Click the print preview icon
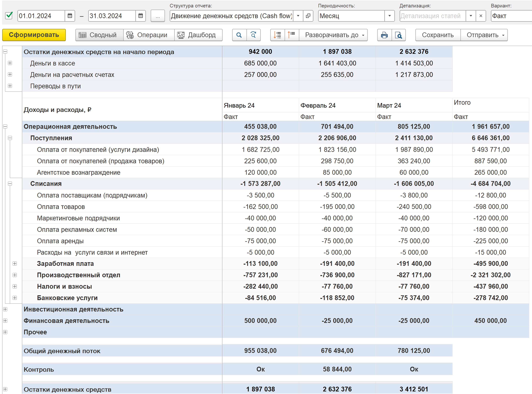Viewport: 532px width, 394px height. coord(399,35)
